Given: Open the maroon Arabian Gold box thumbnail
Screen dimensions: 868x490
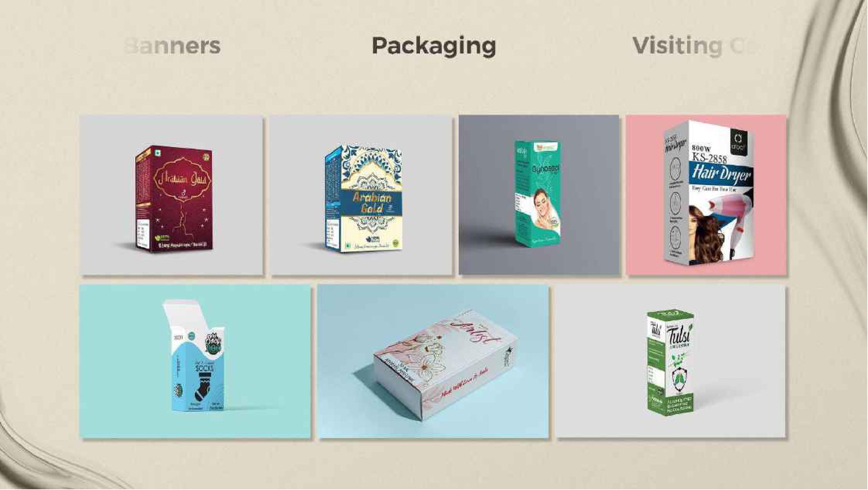Looking at the screenshot, I should tap(172, 195).
